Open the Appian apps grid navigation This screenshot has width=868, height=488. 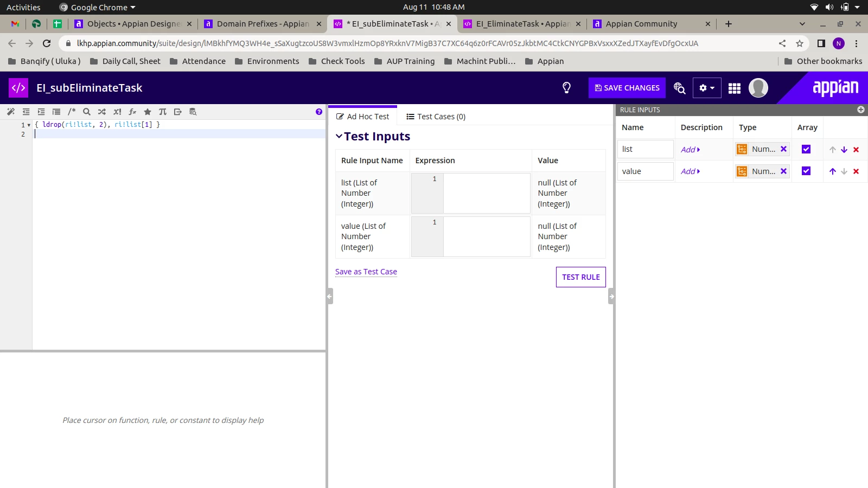click(x=735, y=88)
